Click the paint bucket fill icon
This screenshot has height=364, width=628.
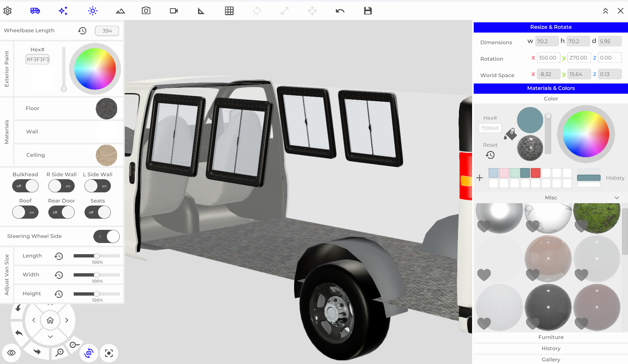coord(510,134)
